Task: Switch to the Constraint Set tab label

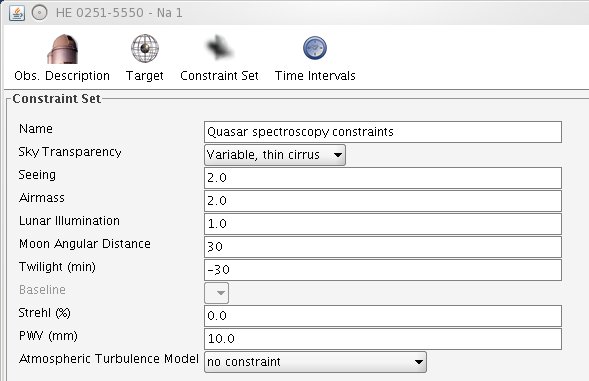Action: [x=219, y=76]
